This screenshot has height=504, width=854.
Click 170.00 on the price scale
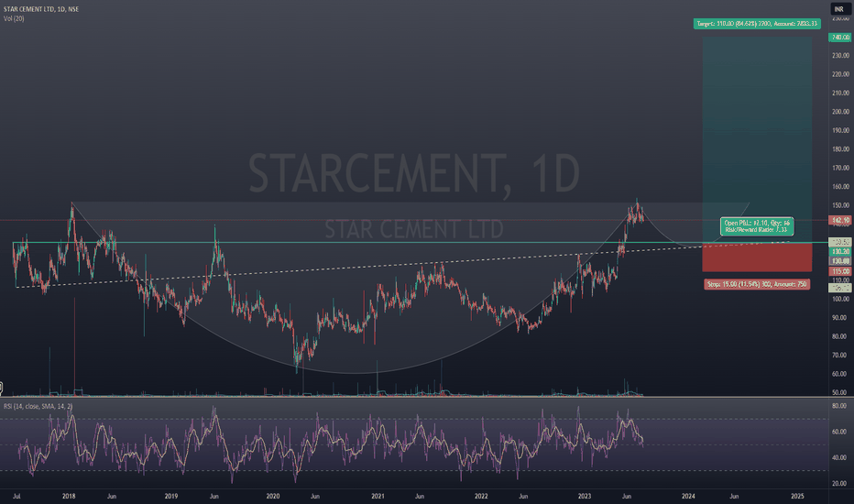coord(840,168)
